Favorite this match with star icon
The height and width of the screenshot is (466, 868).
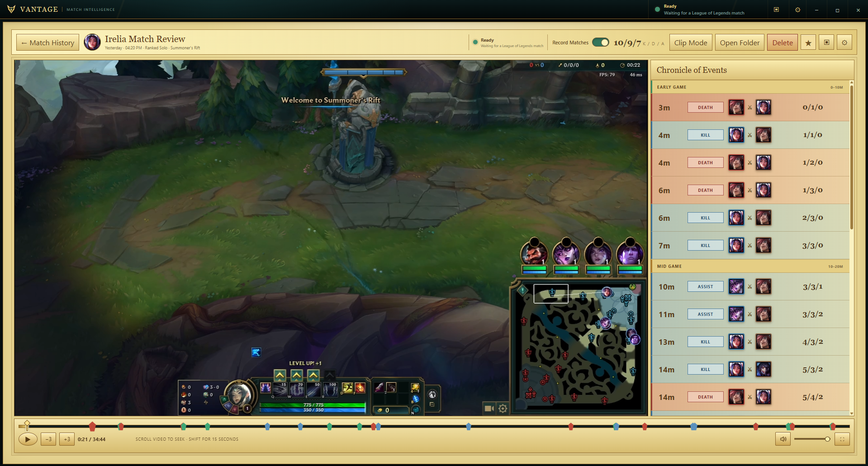[x=808, y=43]
